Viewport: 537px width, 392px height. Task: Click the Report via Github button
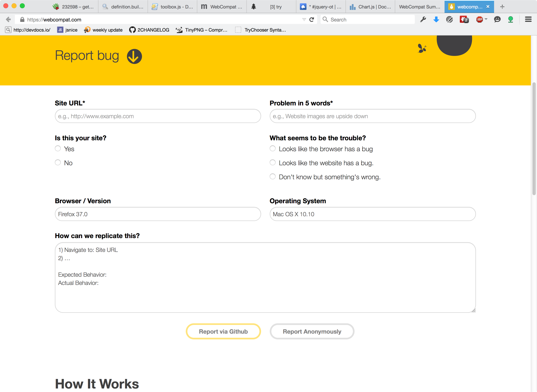[x=223, y=331]
